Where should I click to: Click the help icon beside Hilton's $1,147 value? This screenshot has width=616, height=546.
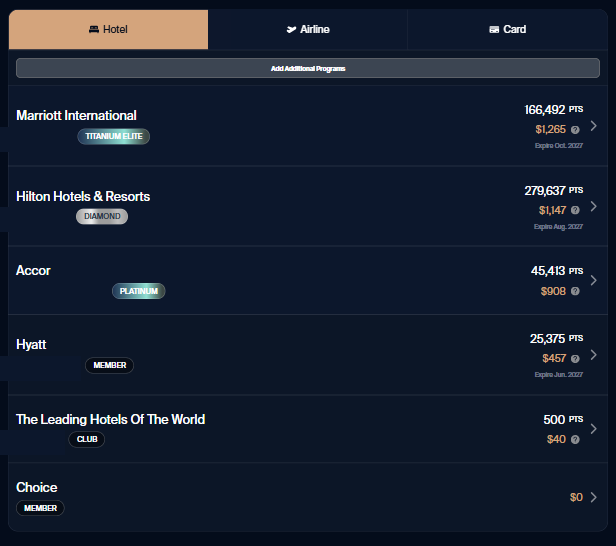(x=575, y=211)
